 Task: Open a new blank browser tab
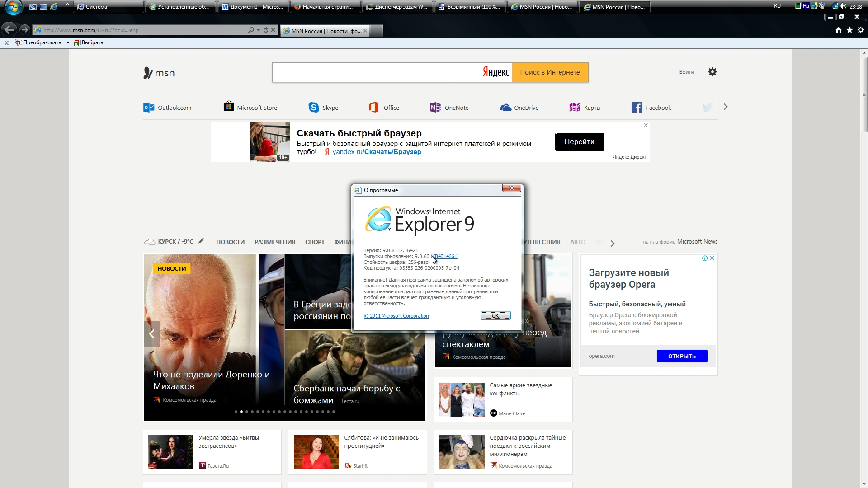tap(377, 31)
